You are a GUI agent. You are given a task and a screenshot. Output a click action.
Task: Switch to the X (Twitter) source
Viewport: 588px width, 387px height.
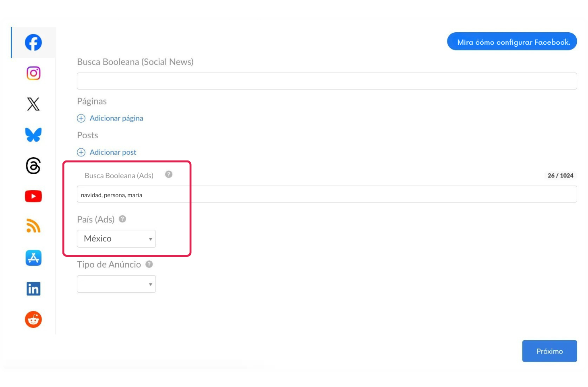33,104
